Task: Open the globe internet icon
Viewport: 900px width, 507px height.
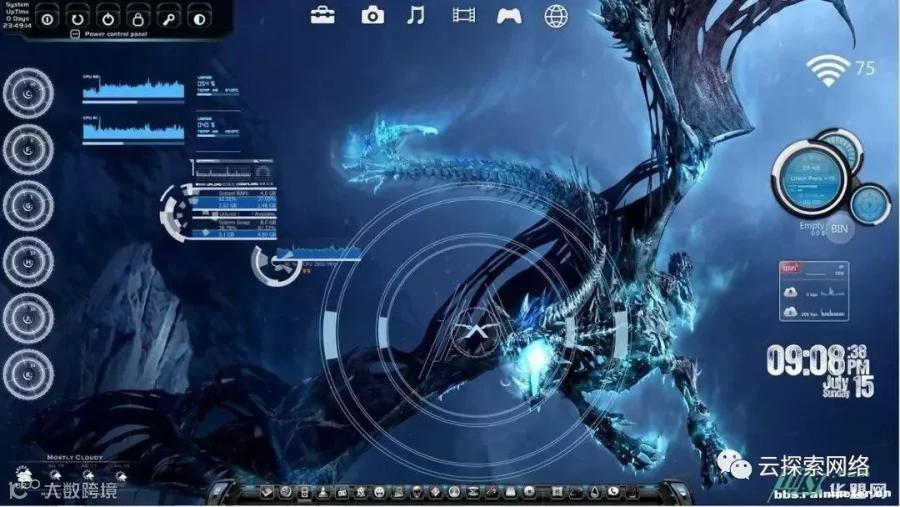Action: point(556,17)
